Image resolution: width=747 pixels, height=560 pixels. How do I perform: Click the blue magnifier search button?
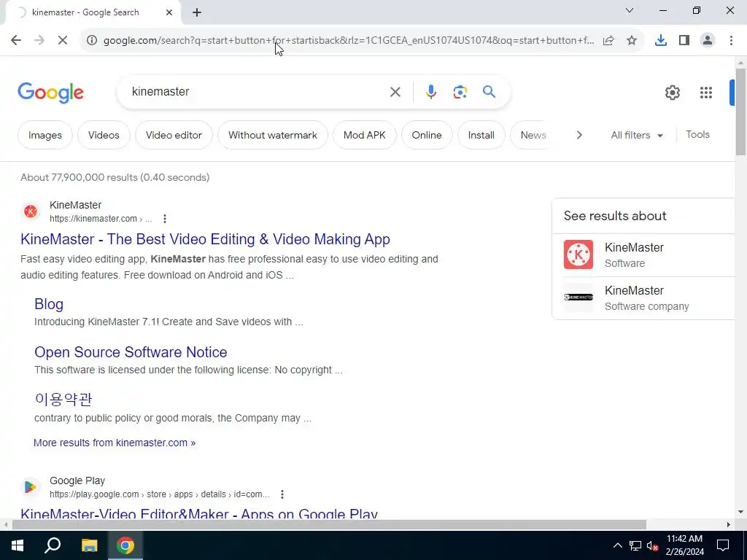click(489, 91)
